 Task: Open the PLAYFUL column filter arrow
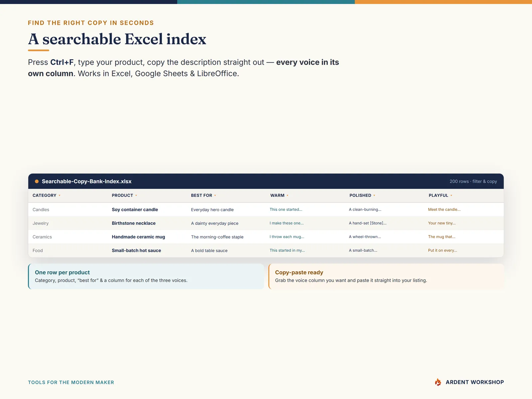451,196
